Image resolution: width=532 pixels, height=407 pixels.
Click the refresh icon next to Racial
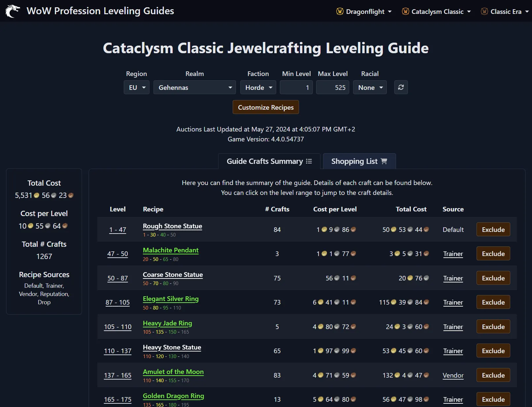[x=401, y=87]
